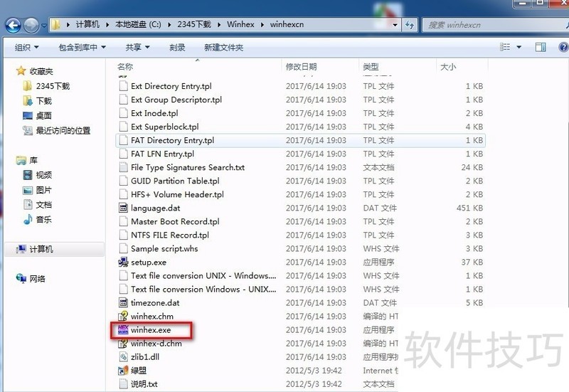The height and width of the screenshot is (392, 569).
Task: Go back using the Back arrow button
Action: [14, 26]
